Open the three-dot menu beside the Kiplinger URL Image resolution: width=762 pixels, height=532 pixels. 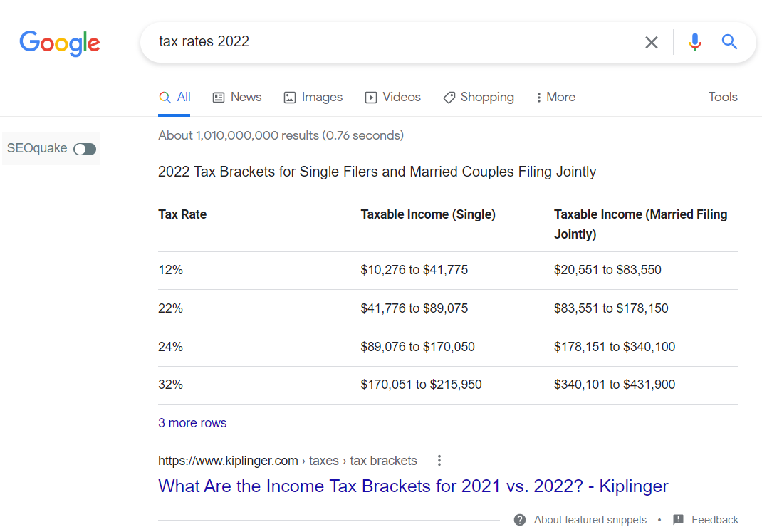[x=439, y=461]
